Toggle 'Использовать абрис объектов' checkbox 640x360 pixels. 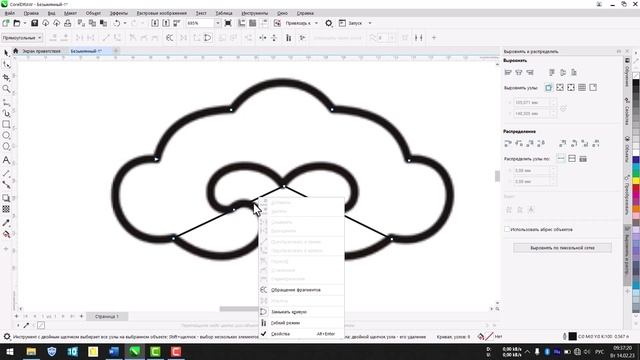coord(507,229)
